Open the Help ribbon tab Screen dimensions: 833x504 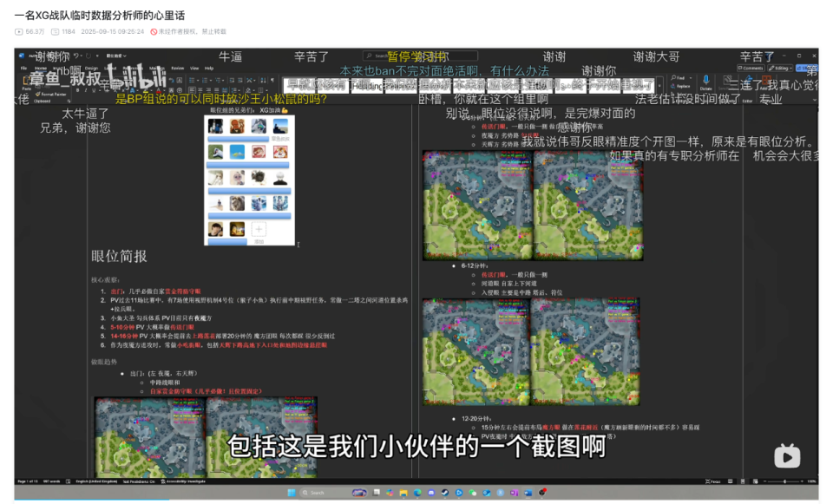click(x=208, y=68)
